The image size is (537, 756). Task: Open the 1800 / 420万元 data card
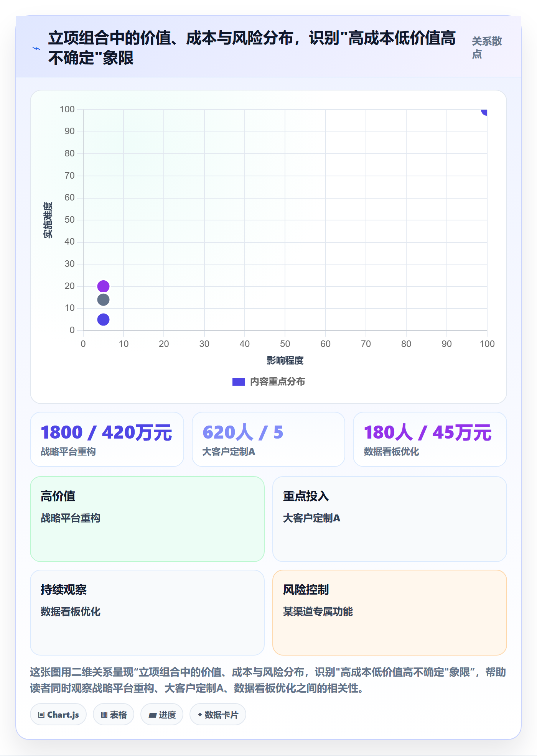pyautogui.click(x=107, y=439)
